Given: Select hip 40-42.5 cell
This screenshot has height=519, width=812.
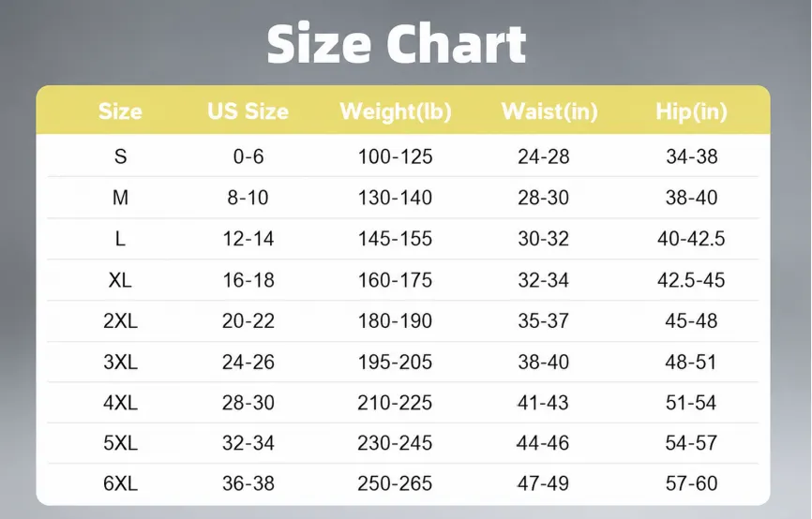Looking at the screenshot, I should point(691,239).
